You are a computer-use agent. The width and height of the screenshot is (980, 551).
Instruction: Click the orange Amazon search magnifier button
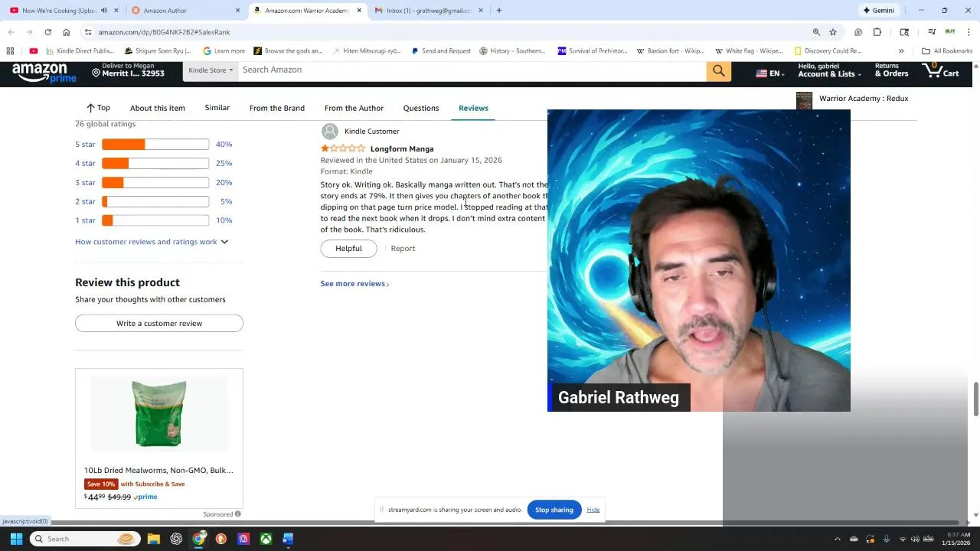pos(718,70)
